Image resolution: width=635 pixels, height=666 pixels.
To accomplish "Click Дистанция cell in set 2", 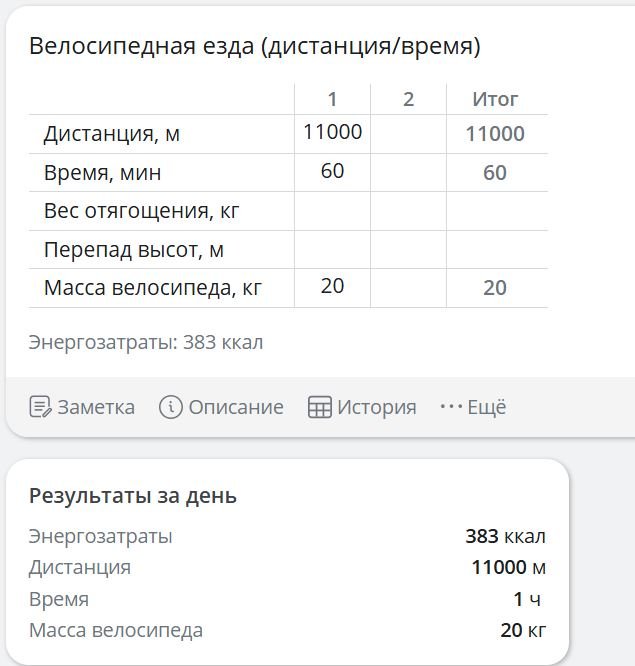I will pyautogui.click(x=408, y=133).
